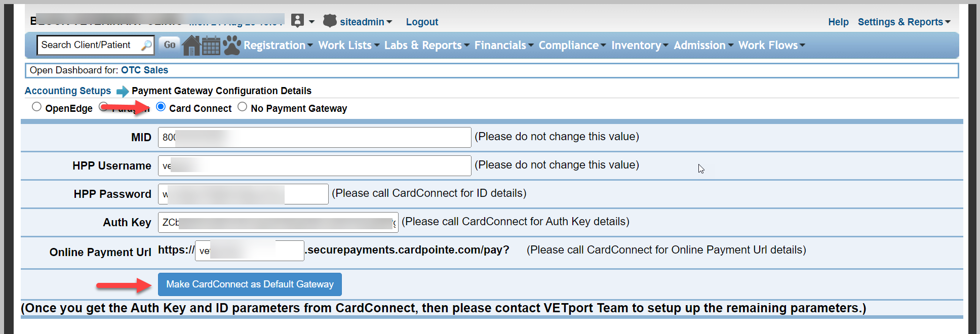
Task: Click the Go search button
Action: [169, 45]
